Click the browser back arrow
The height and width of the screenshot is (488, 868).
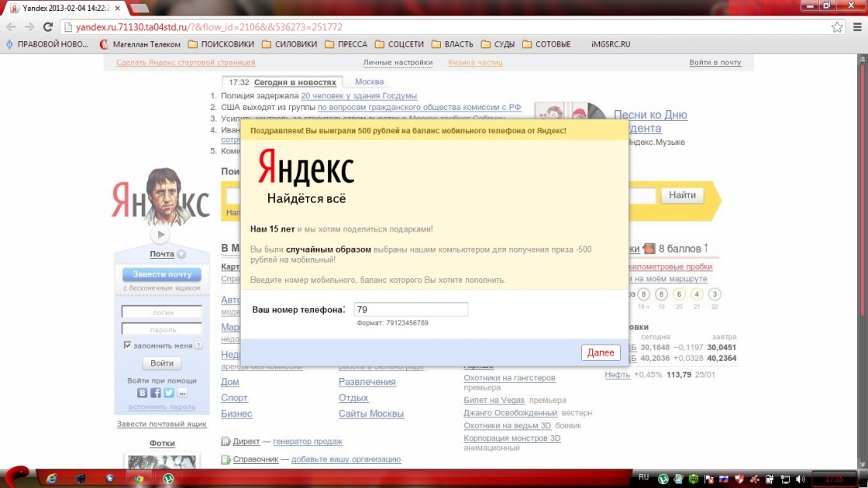(11, 26)
